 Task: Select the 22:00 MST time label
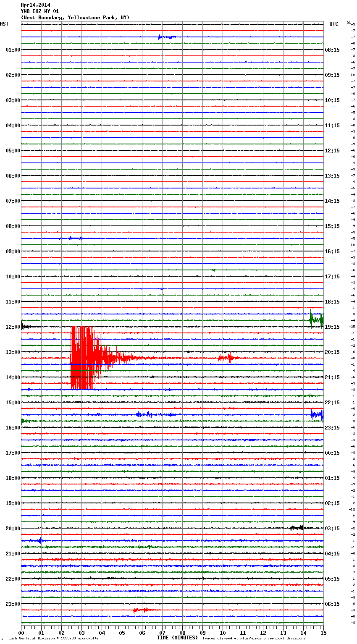(x=13, y=579)
